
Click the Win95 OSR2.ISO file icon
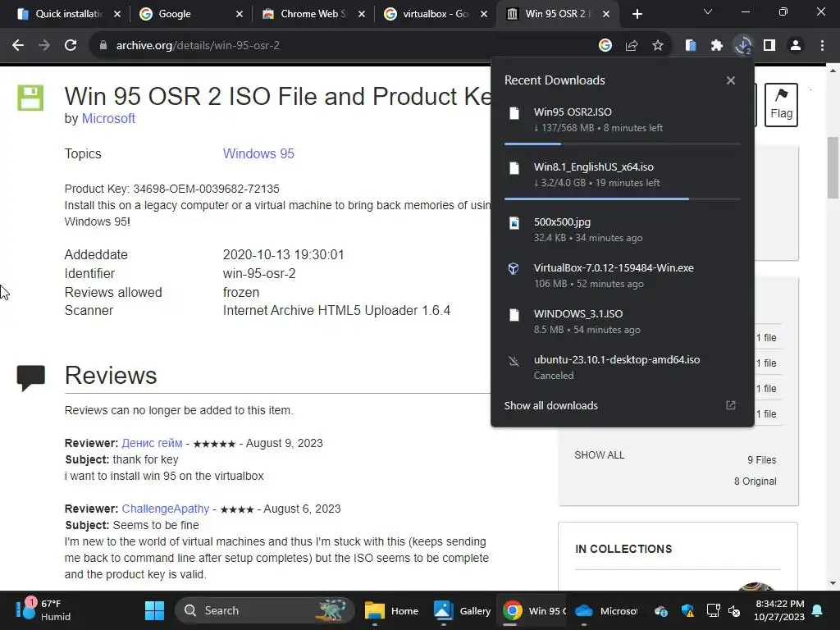514,113
